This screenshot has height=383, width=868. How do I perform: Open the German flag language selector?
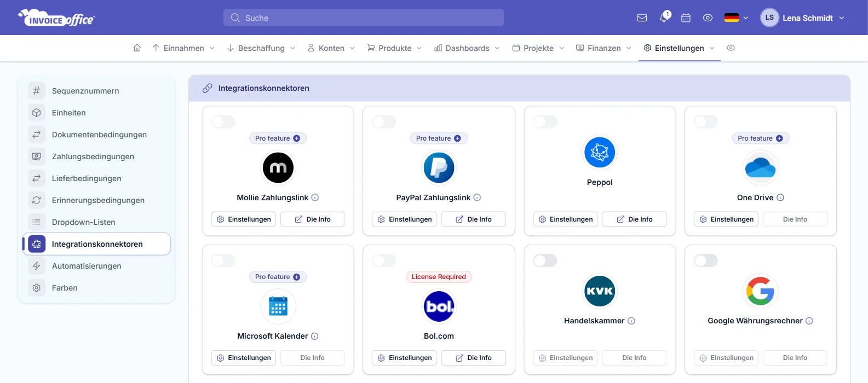(735, 18)
